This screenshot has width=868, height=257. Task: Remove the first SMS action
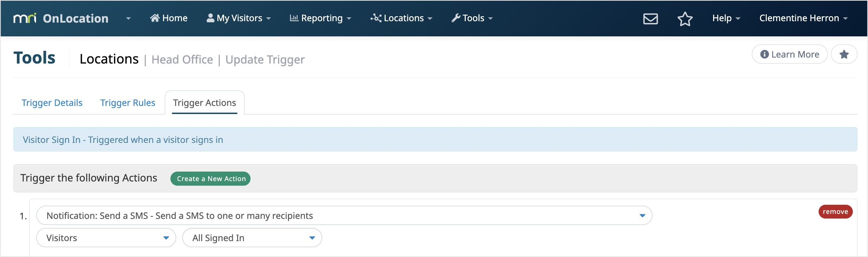pos(835,212)
